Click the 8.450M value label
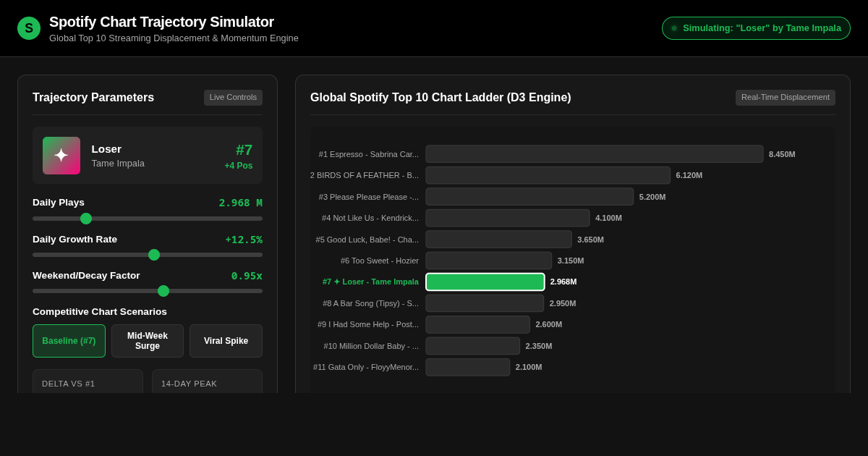 (x=782, y=154)
